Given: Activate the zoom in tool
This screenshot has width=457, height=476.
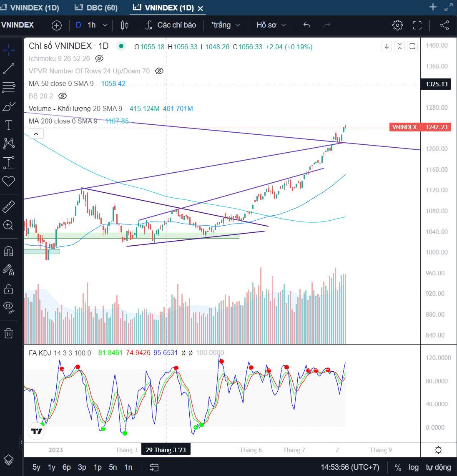Looking at the screenshot, I should pyautogui.click(x=9, y=225).
